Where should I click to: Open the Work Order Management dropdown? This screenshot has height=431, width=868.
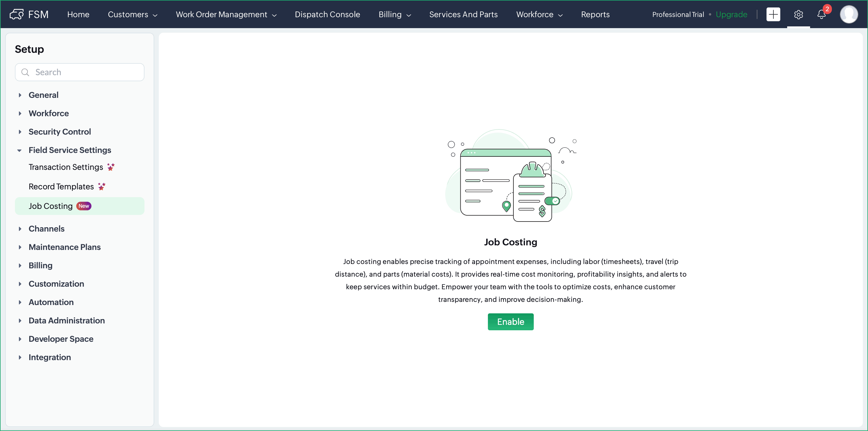coord(226,15)
